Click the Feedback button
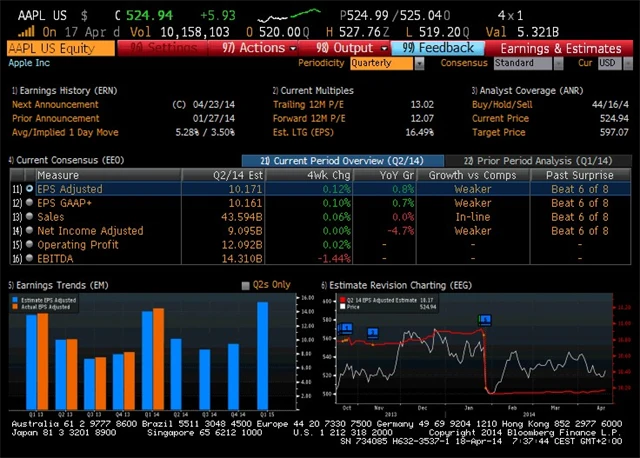The height and width of the screenshot is (458, 640). pos(438,48)
